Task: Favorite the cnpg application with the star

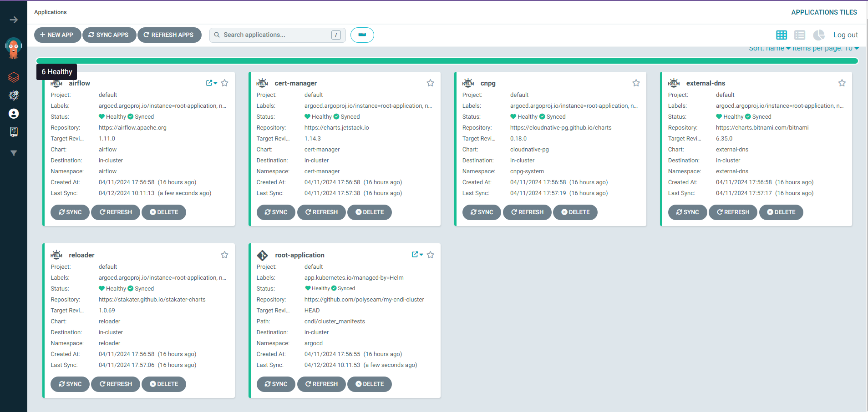Action: pos(636,83)
